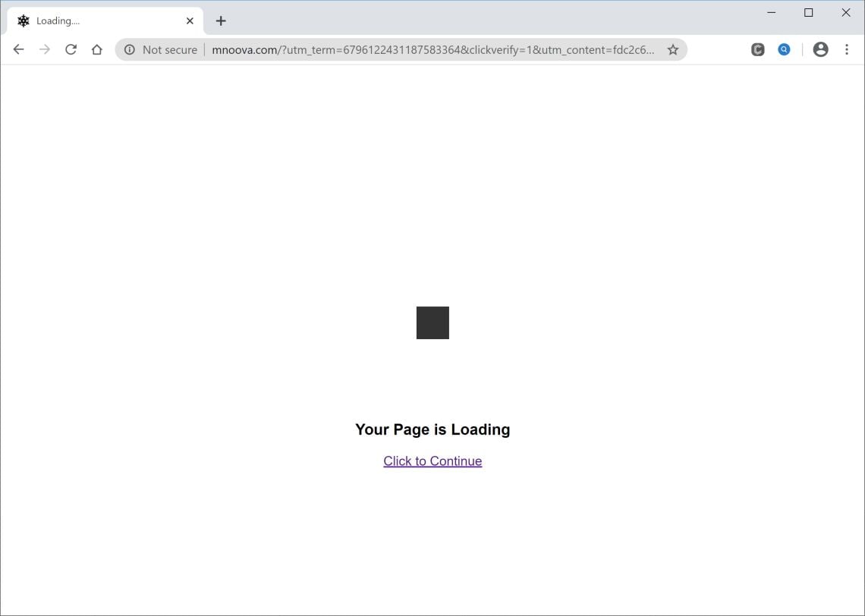Click the blue magnifier extension icon
Image resolution: width=865 pixels, height=616 pixels.
pyautogui.click(x=784, y=49)
